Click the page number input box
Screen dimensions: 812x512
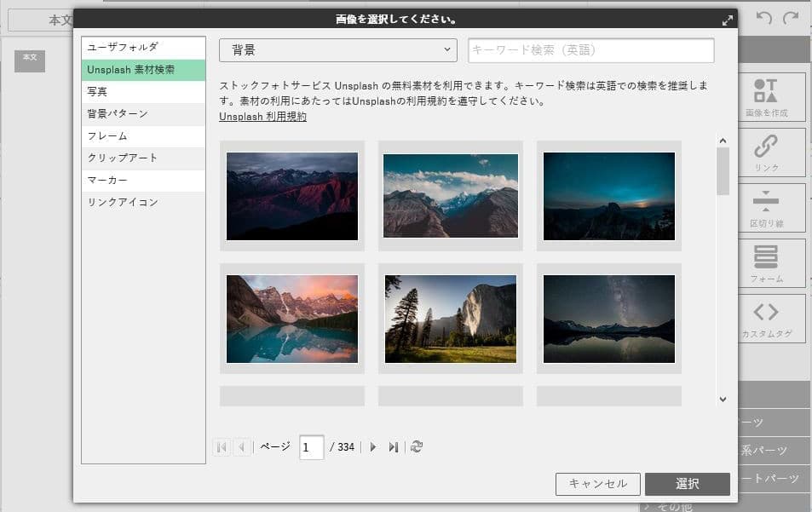pyautogui.click(x=311, y=447)
